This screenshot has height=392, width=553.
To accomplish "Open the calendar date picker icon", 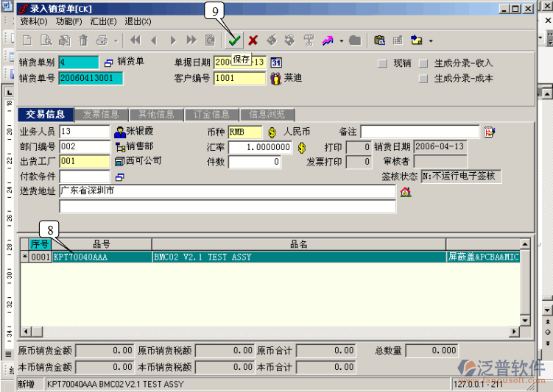I will 276,63.
